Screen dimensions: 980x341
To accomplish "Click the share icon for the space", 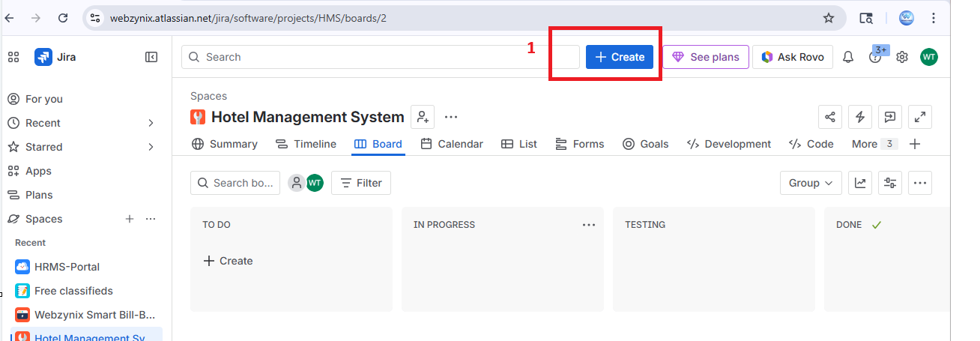I will coord(830,117).
